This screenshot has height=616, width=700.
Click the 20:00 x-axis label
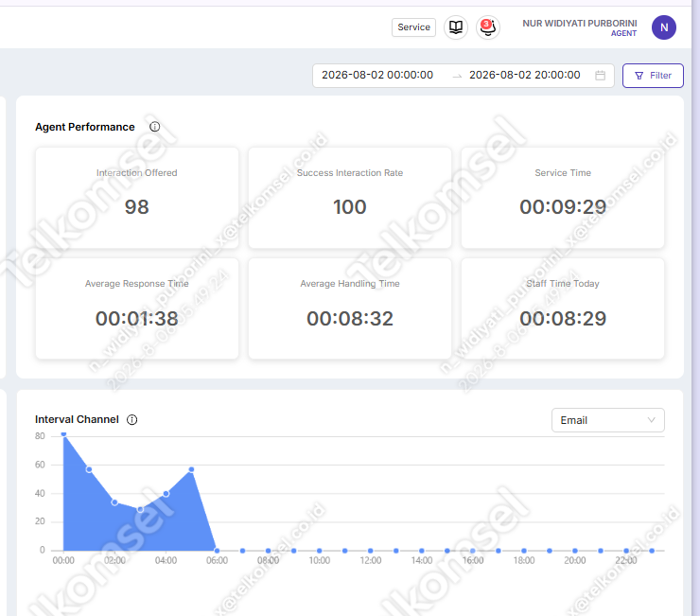[574, 560]
